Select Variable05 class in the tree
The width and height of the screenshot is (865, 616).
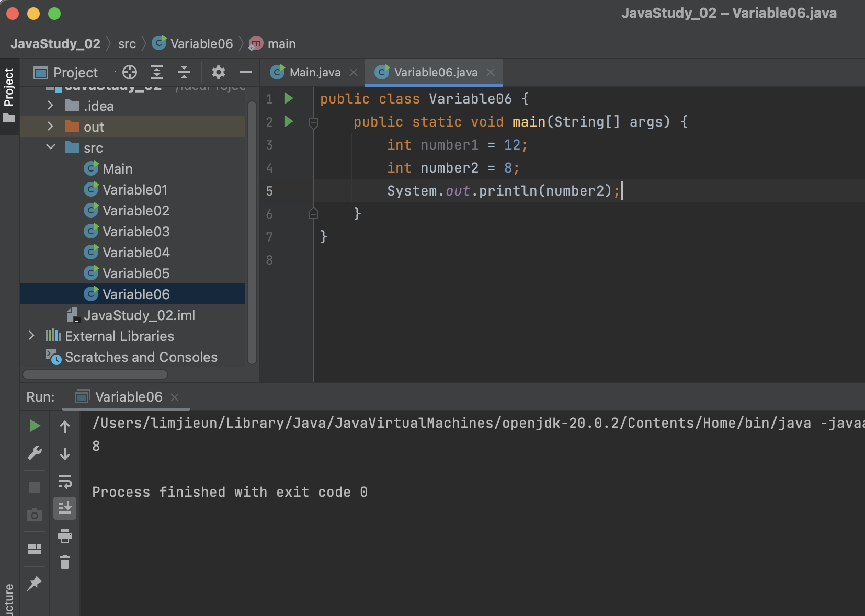click(x=135, y=272)
